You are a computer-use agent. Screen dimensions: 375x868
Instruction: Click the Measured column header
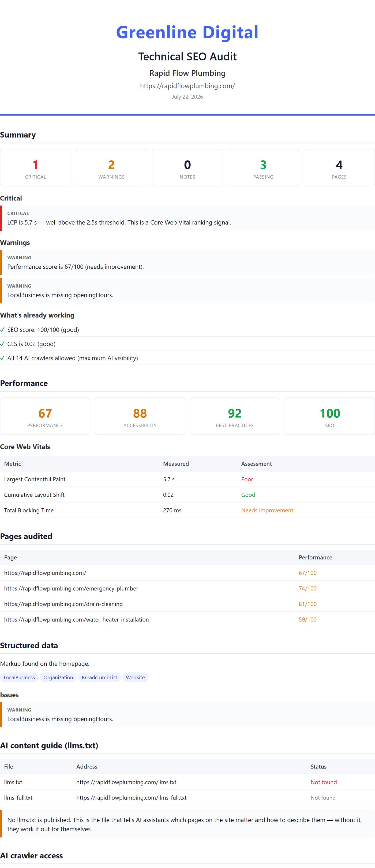[x=176, y=464]
